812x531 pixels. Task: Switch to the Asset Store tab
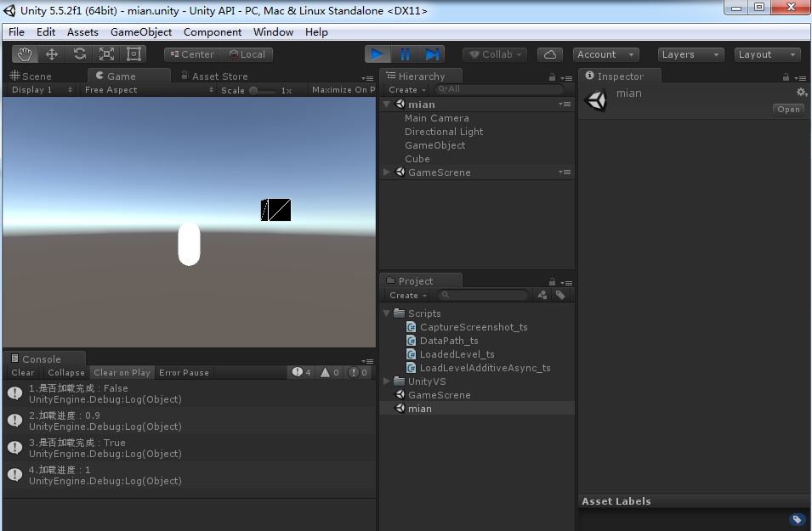(x=214, y=76)
